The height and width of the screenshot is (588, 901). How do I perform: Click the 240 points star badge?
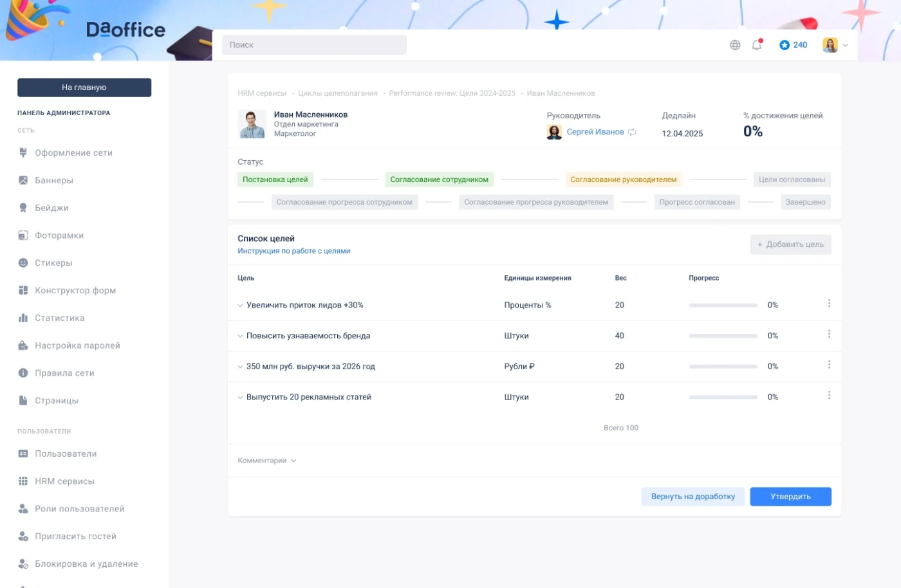[x=793, y=45]
